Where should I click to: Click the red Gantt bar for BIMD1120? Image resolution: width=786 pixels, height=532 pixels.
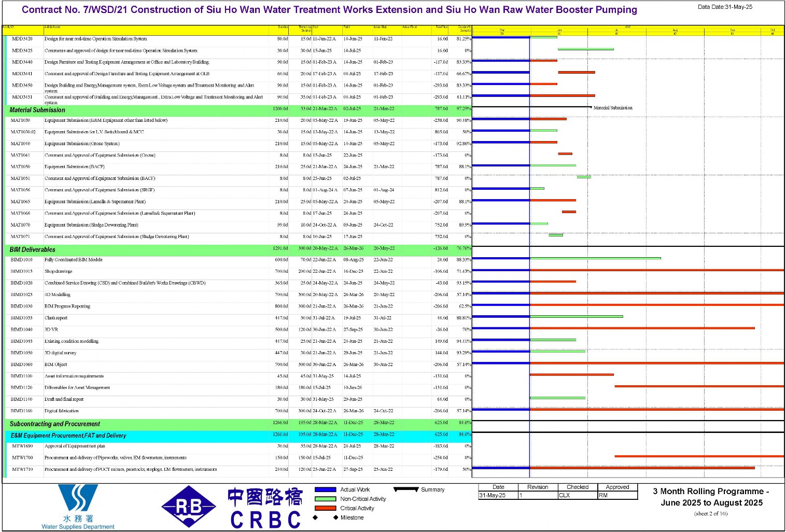(x=699, y=386)
